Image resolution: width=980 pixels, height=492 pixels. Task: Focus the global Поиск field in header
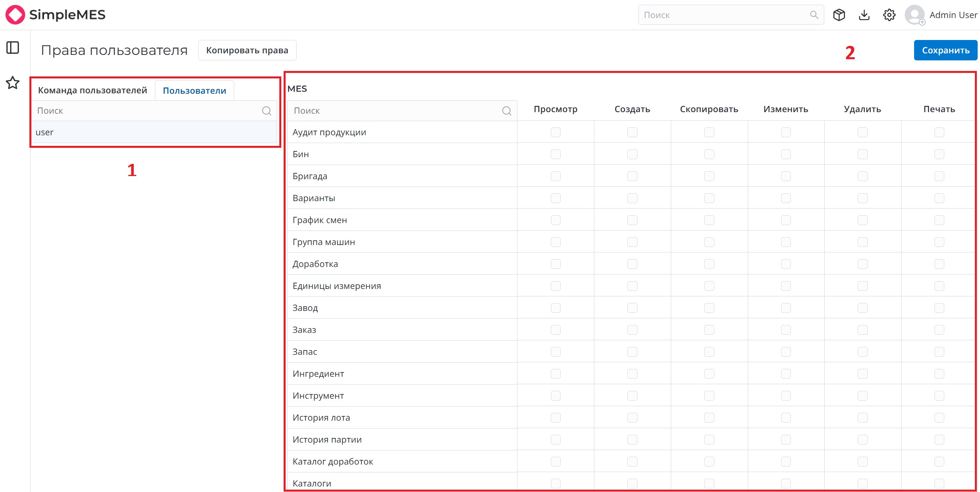click(x=731, y=15)
